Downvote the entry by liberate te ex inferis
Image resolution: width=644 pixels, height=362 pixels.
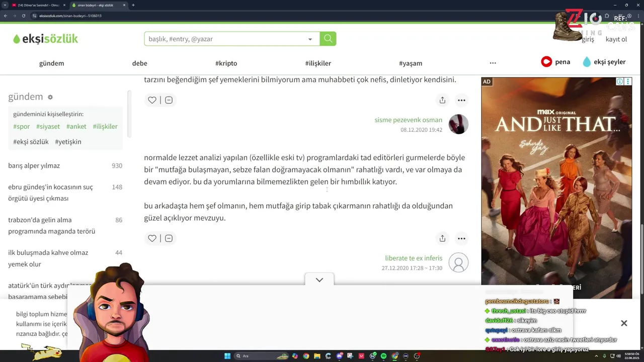pos(169,238)
